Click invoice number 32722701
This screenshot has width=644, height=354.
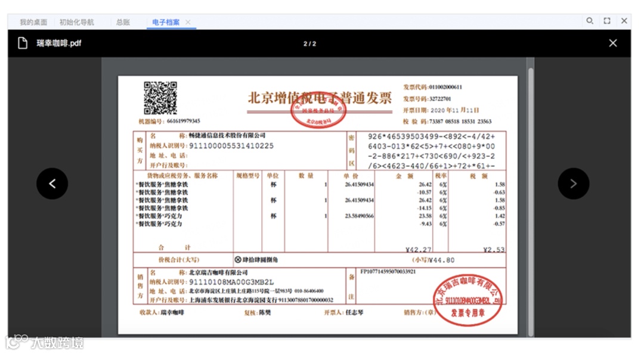pyautogui.click(x=440, y=99)
